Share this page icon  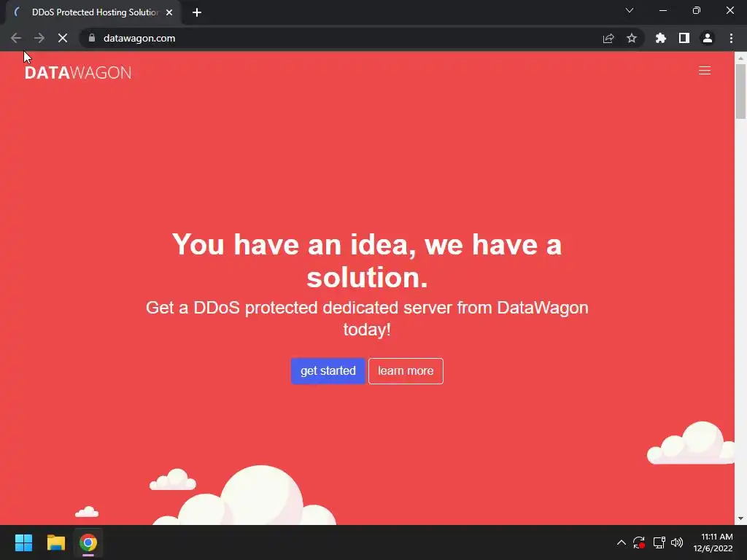(x=608, y=38)
